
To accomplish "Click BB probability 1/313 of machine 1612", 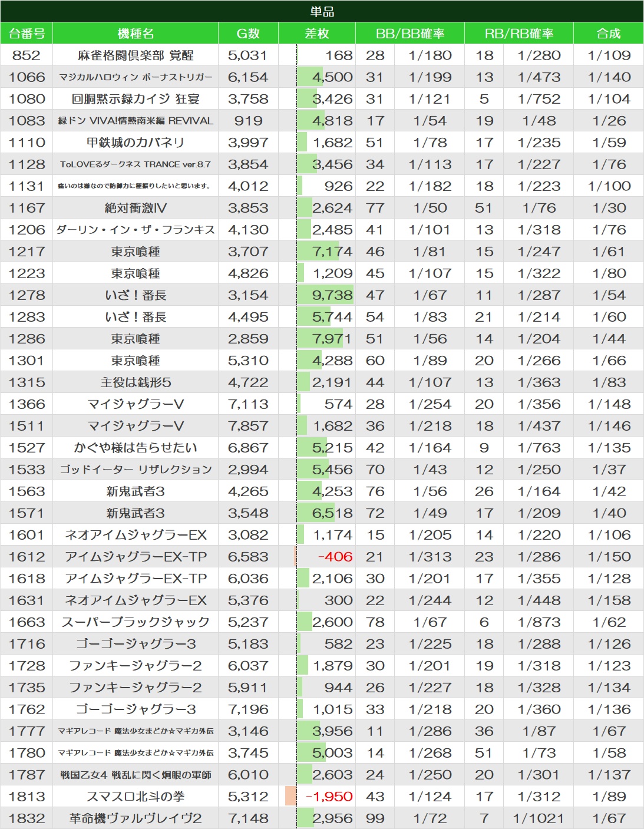I will point(430,557).
